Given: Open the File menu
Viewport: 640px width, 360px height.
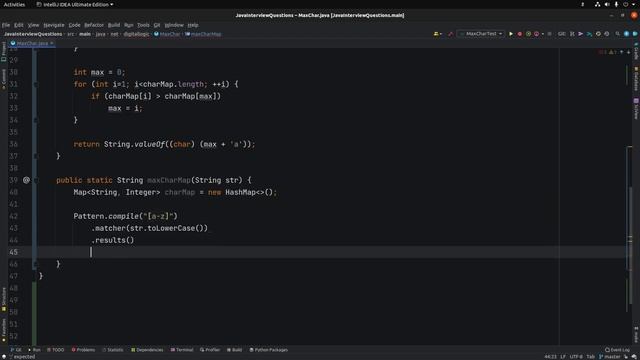Looking at the screenshot, I should [x=6, y=25].
